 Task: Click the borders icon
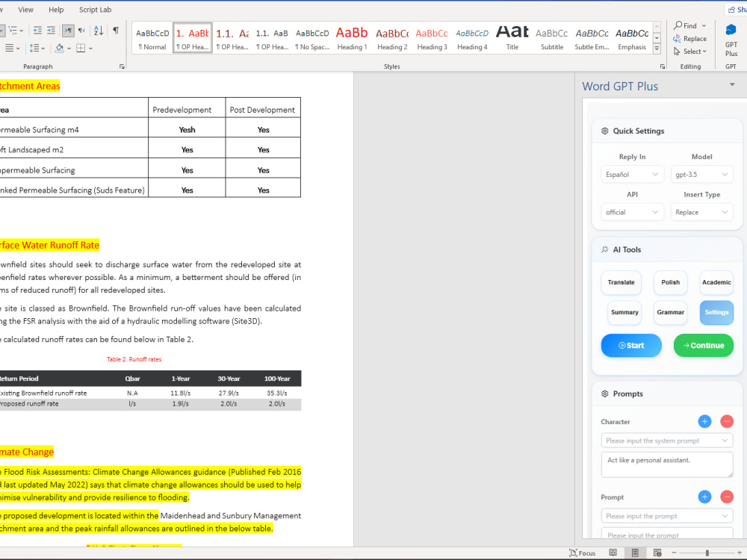point(81,48)
